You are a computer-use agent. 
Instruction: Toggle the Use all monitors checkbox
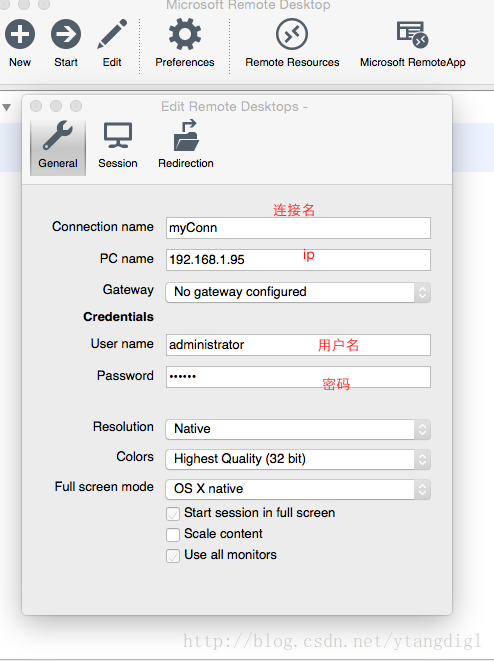[173, 556]
